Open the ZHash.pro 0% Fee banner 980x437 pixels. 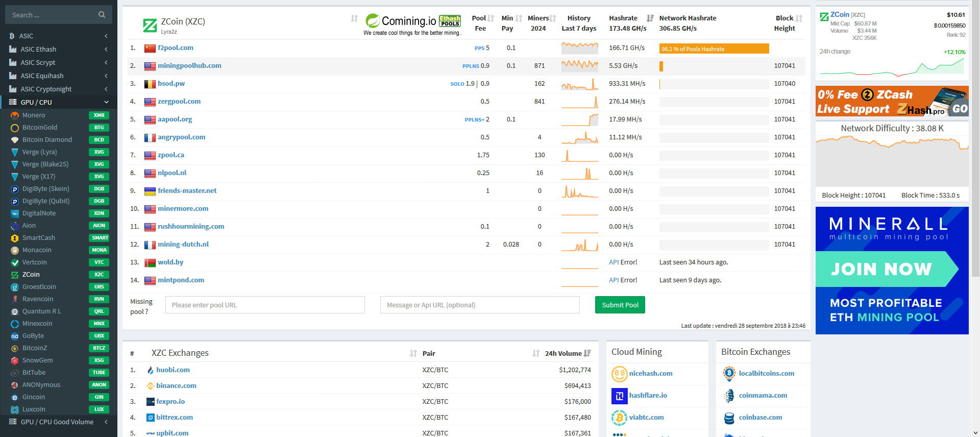coord(892,101)
